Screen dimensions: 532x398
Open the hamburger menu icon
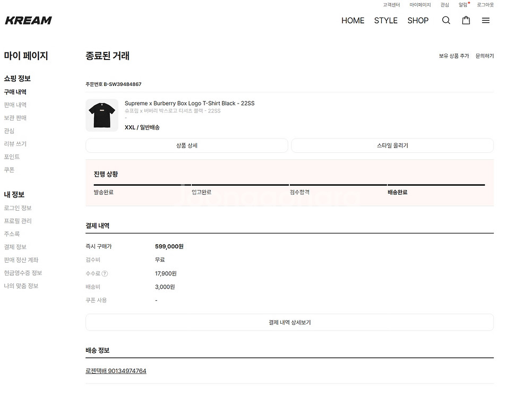pos(485,21)
